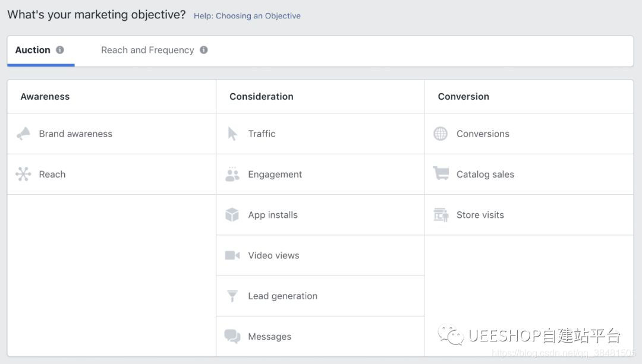Choose the Catalog sales objective
Image resolution: width=642 pixels, height=364 pixels.
pos(529,174)
